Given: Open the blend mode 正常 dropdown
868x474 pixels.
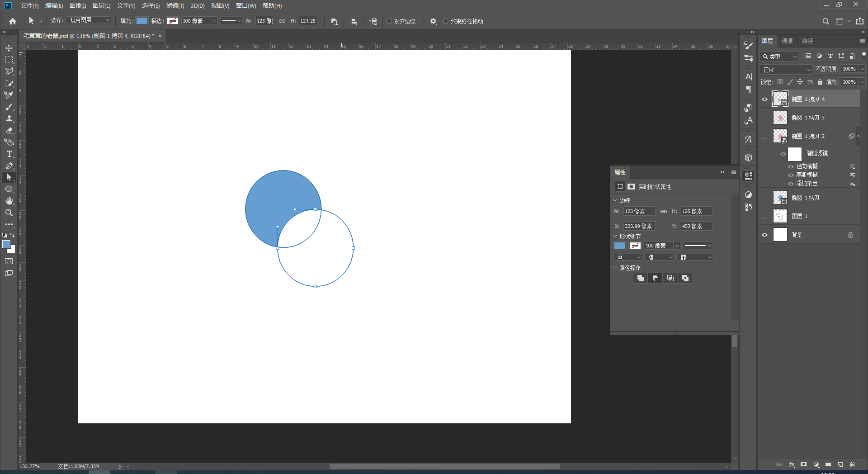Looking at the screenshot, I should [786, 69].
